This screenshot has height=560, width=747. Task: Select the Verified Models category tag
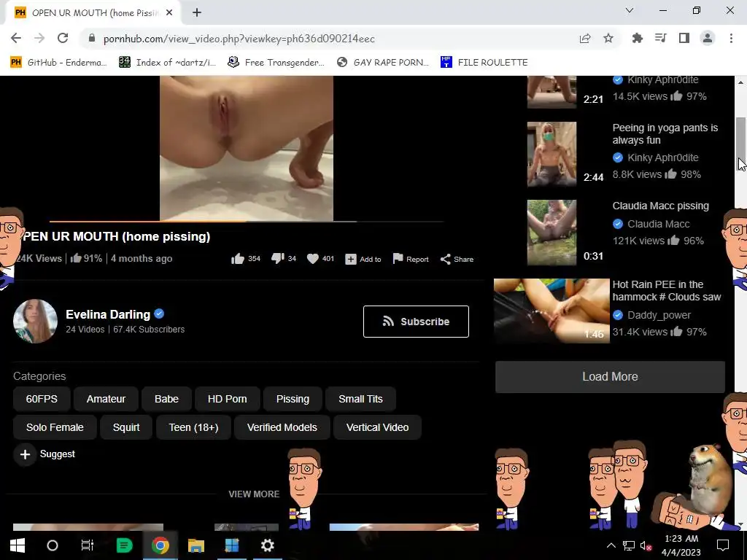[282, 427]
